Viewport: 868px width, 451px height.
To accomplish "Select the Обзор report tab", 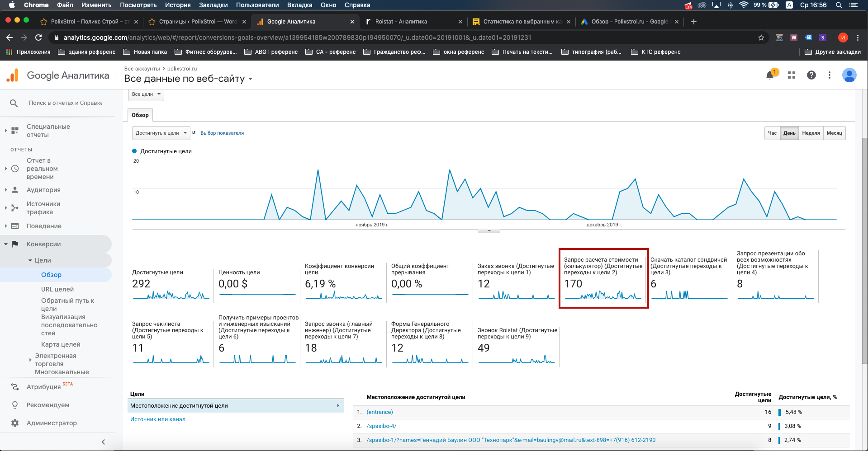I will point(140,115).
